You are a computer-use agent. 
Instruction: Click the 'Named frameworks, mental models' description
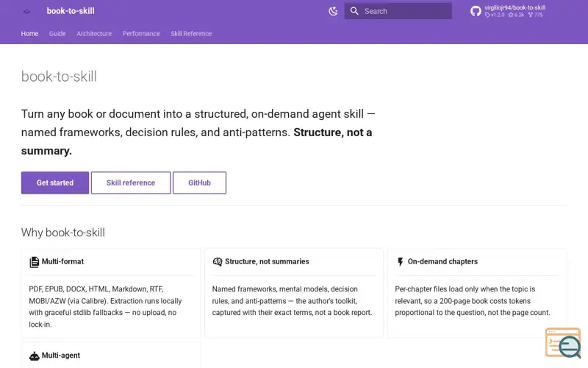(292, 301)
